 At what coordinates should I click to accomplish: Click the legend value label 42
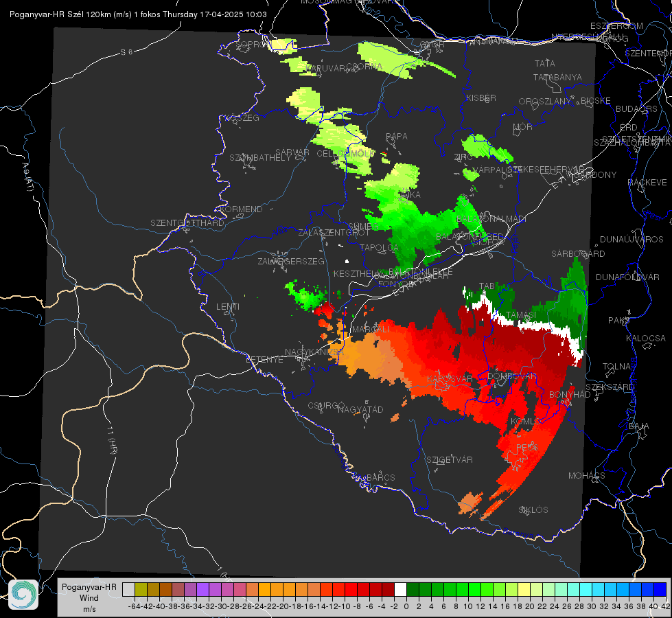click(665, 606)
